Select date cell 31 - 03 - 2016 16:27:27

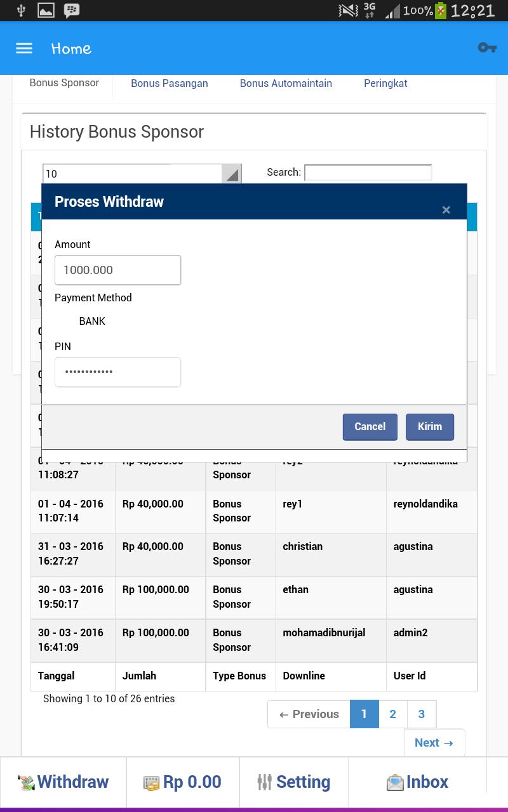pos(72,554)
